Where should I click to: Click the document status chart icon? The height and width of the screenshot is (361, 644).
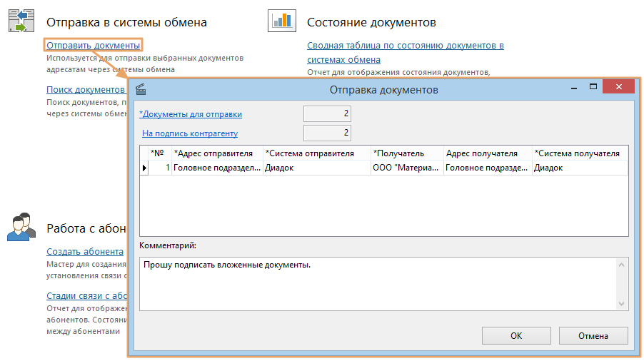click(x=281, y=21)
